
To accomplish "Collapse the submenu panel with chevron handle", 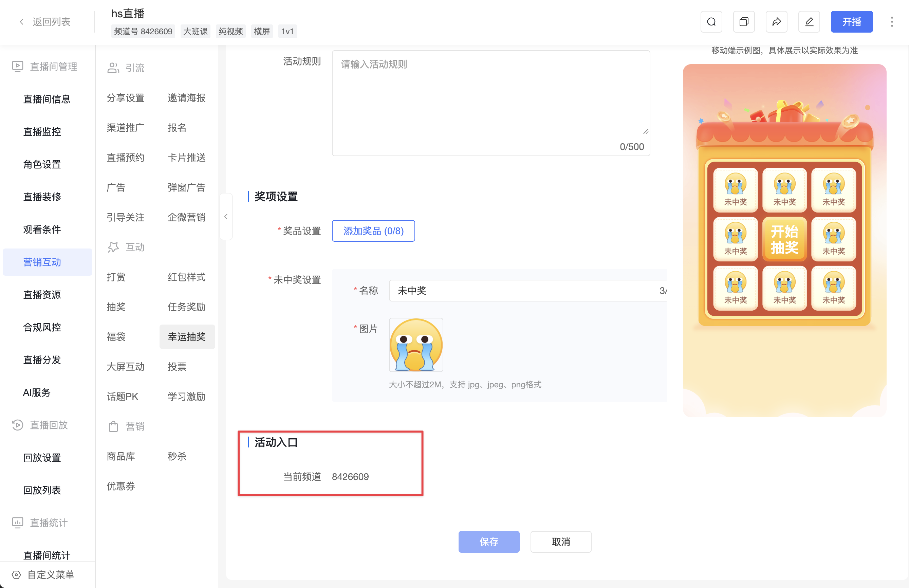I will point(226,217).
